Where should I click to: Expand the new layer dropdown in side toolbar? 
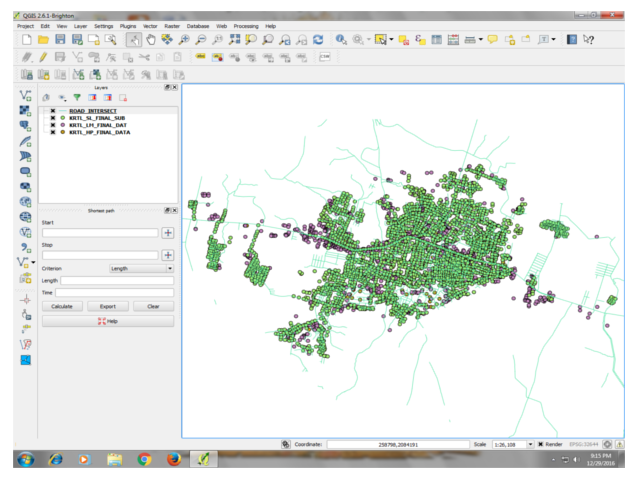click(33, 262)
